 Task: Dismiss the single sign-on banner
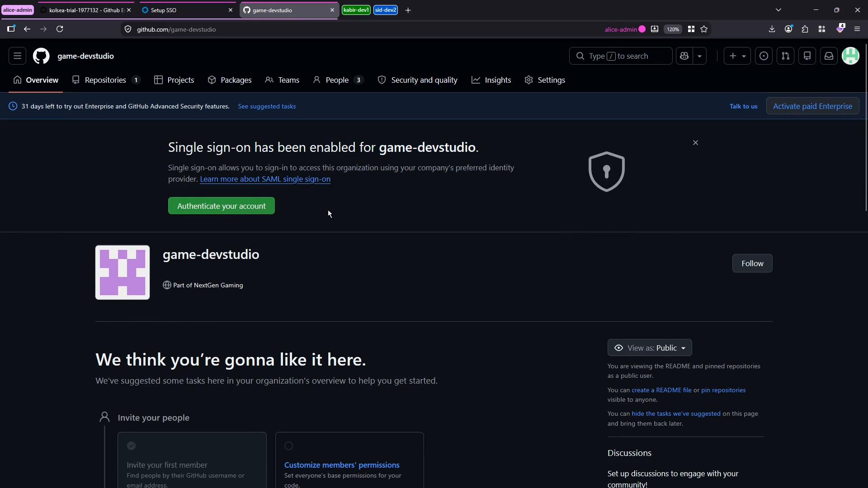pos(695,143)
